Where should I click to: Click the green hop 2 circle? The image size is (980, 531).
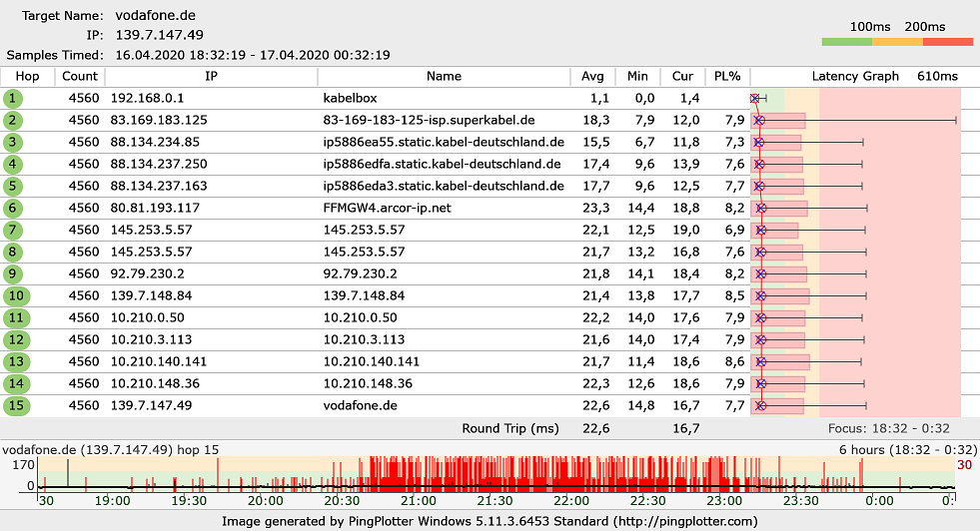[13, 120]
